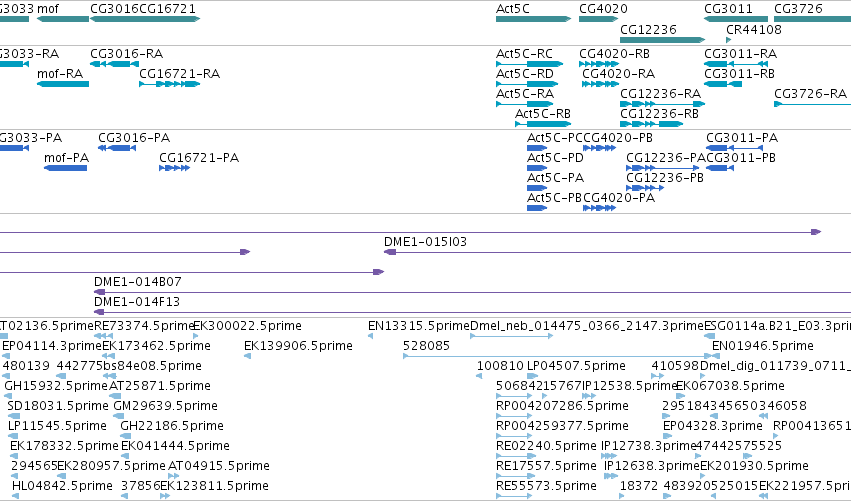Select the CG3011-PA protein label
Screen dimensions: 851x501
(742, 138)
